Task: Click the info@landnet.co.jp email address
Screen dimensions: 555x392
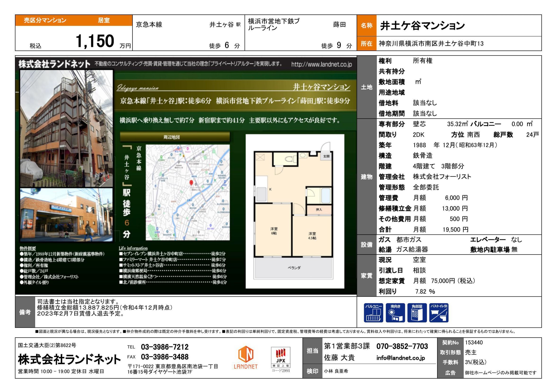Action: coord(400,358)
